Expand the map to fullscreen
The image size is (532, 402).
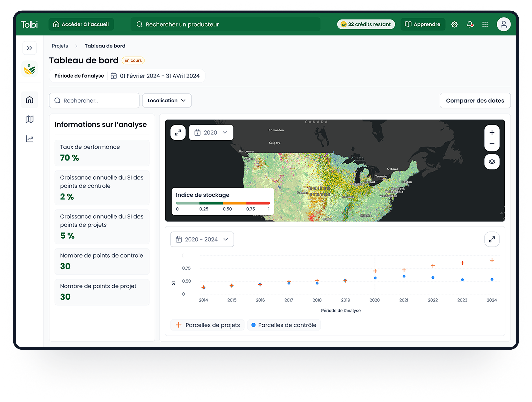point(178,133)
